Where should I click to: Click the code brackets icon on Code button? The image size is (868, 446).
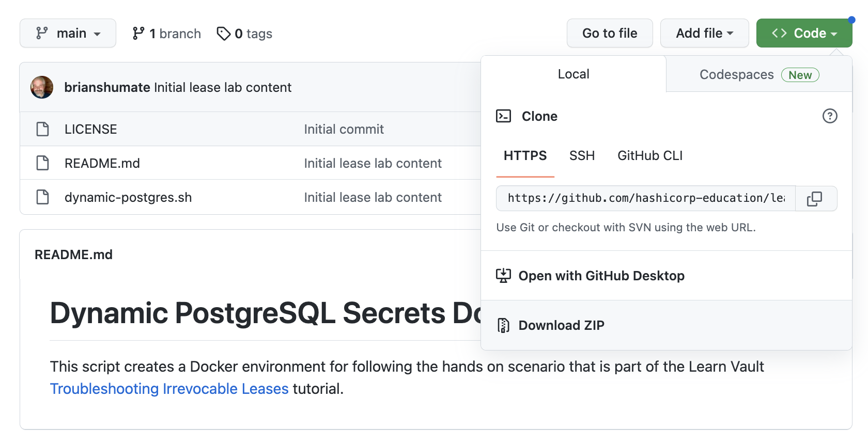click(779, 34)
